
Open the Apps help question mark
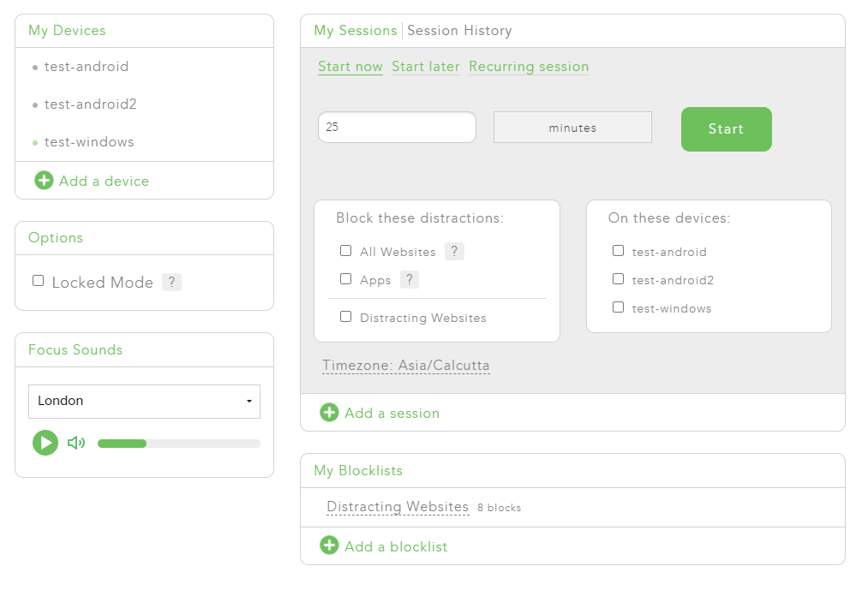pyautogui.click(x=409, y=280)
